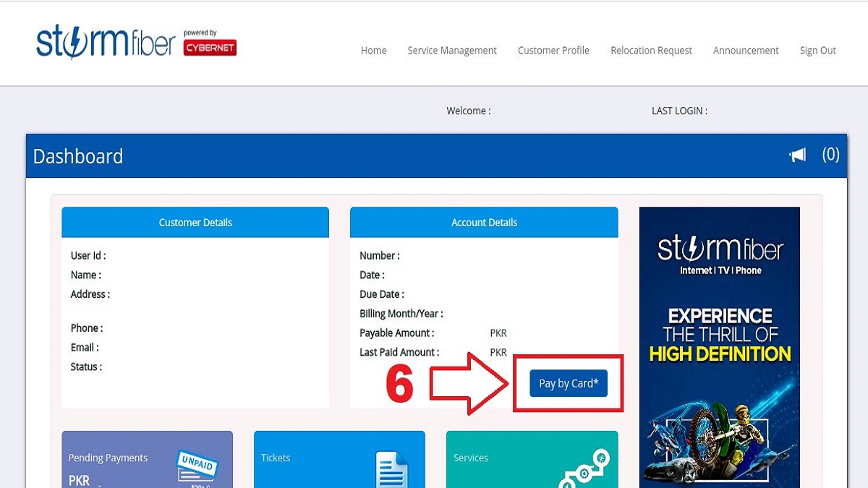Open the Service Management menu
This screenshot has height=488, width=868.
(x=452, y=51)
